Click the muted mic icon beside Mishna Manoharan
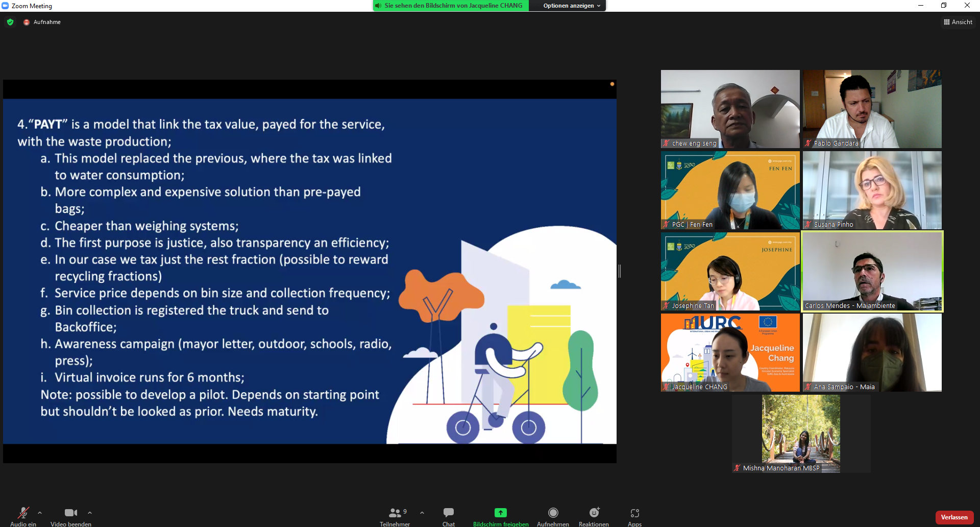This screenshot has height=527, width=980. point(737,468)
